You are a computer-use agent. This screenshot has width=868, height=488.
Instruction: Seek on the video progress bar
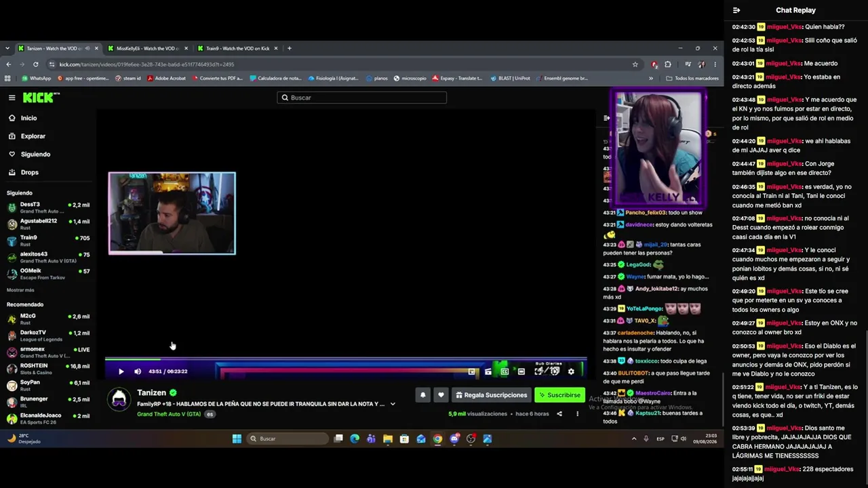click(346, 359)
